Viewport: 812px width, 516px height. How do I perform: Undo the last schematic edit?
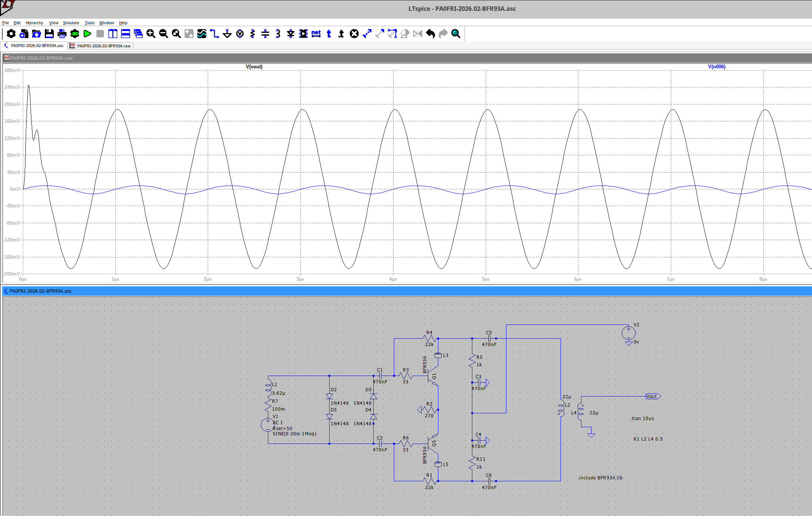tap(430, 34)
